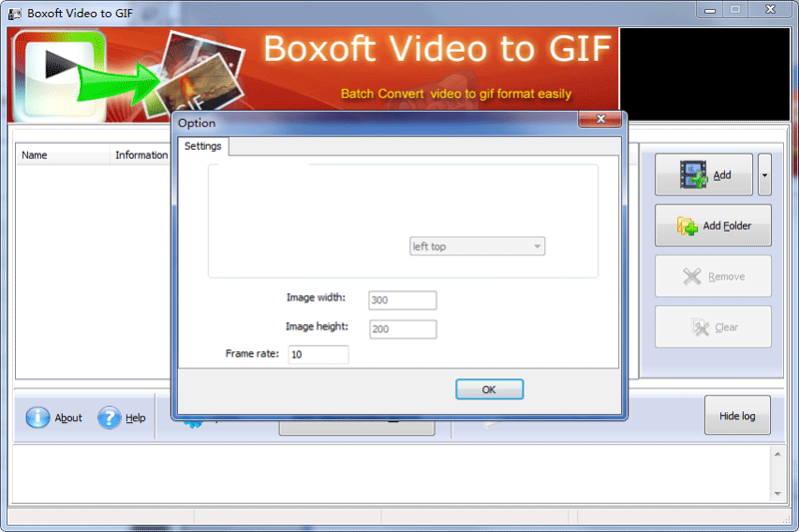Click the Image height input field
Screen dimensions: 799x532
coord(402,329)
